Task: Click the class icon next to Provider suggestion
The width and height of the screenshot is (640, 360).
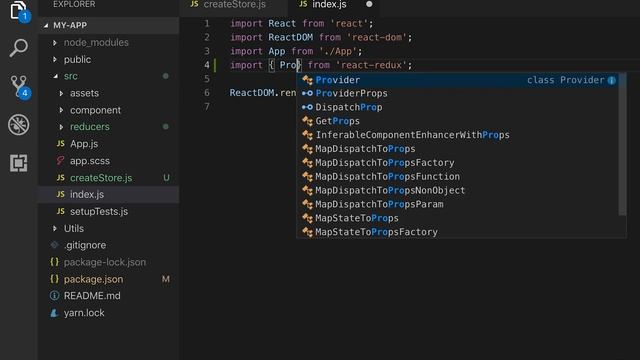Action: 307,80
